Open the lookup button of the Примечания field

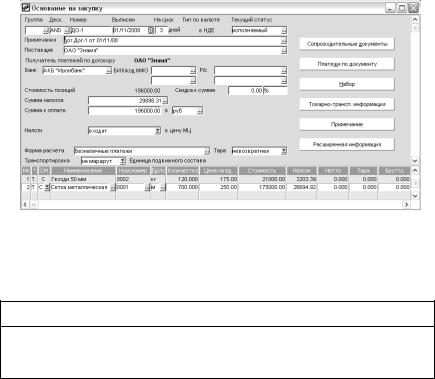pos(284,41)
